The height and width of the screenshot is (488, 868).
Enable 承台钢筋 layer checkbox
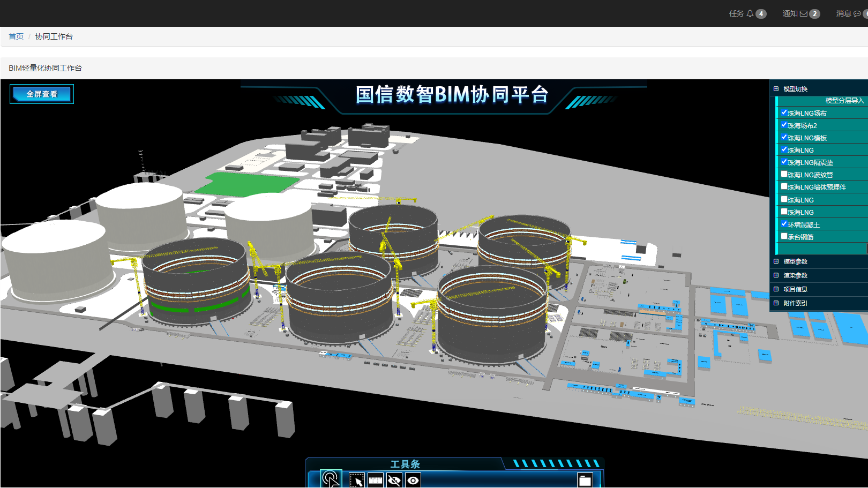click(x=784, y=236)
